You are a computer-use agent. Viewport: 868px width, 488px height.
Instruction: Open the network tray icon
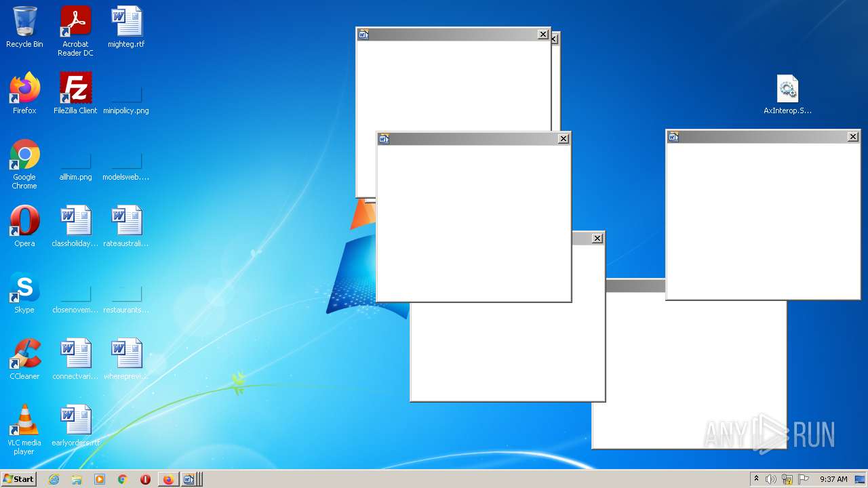tap(787, 479)
